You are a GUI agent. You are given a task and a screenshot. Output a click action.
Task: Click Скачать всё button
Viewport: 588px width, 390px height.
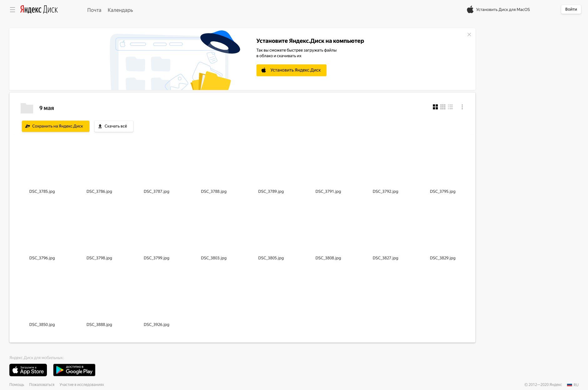(114, 126)
